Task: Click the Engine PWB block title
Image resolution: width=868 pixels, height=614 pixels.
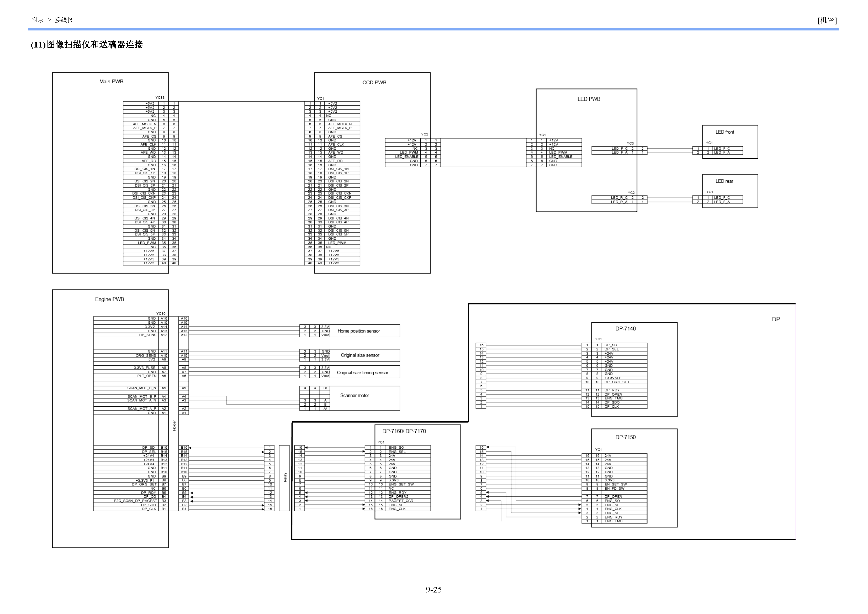Action: point(109,299)
